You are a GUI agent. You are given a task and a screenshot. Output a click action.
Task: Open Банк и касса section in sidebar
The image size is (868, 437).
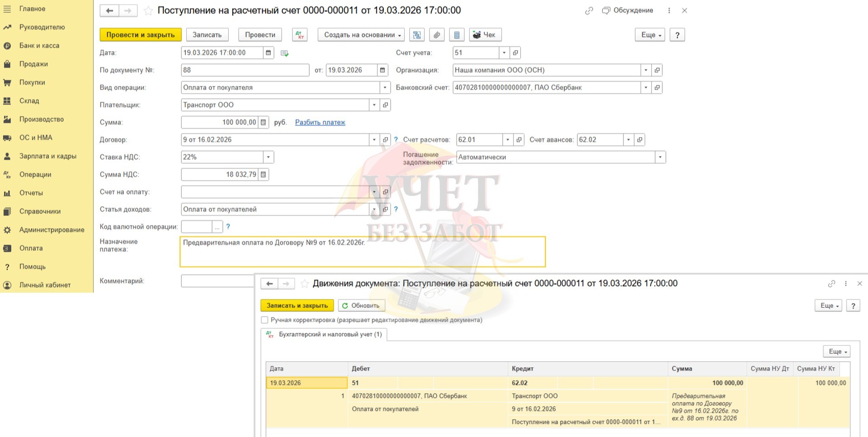pyautogui.click(x=39, y=46)
